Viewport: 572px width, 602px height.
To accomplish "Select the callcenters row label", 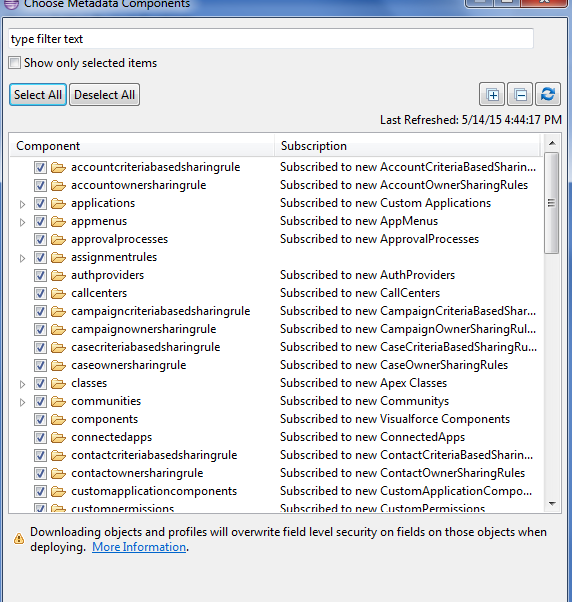I will click(99, 293).
